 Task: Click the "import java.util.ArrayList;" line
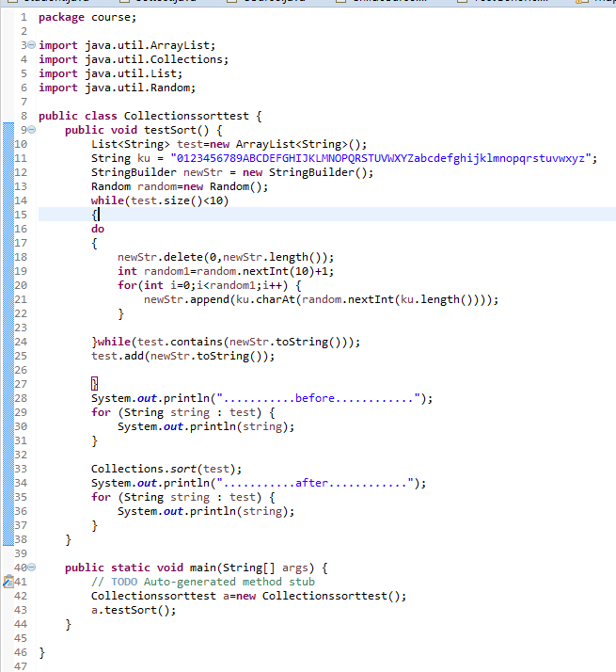127,45
